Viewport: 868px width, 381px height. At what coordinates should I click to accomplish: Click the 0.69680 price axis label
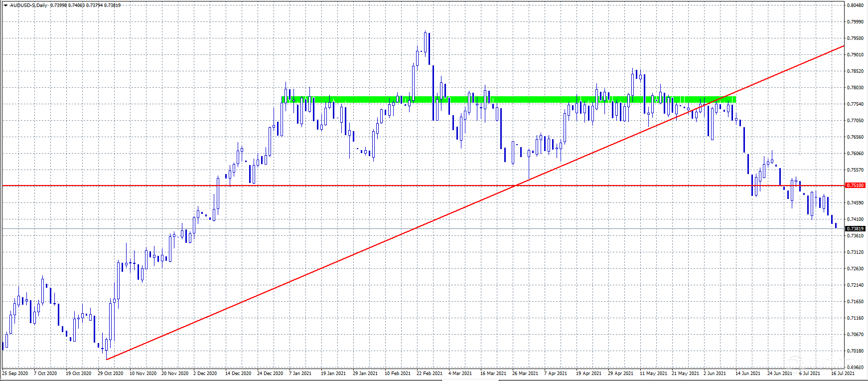pyautogui.click(x=855, y=367)
